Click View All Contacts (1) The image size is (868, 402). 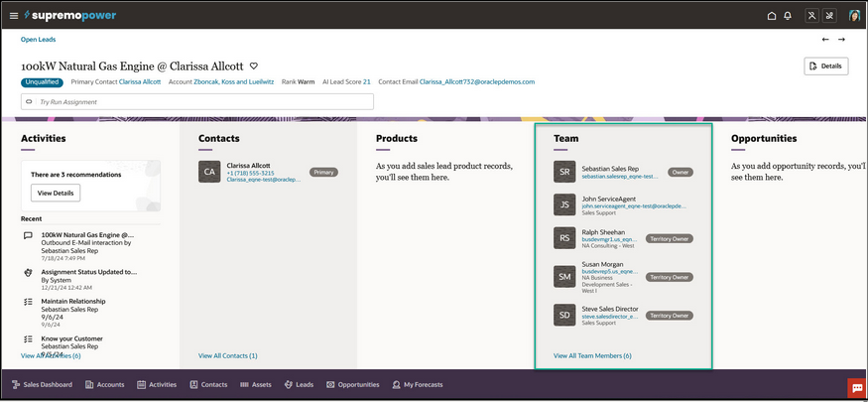click(x=227, y=355)
